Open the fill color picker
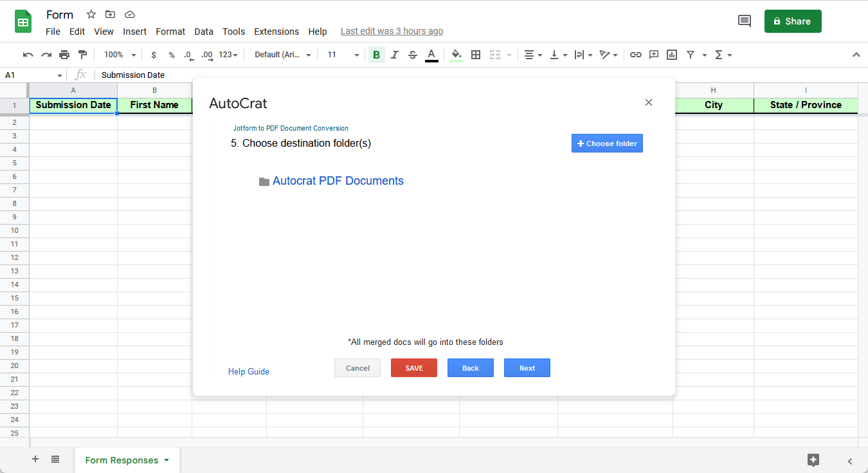The image size is (868, 473). point(457,55)
